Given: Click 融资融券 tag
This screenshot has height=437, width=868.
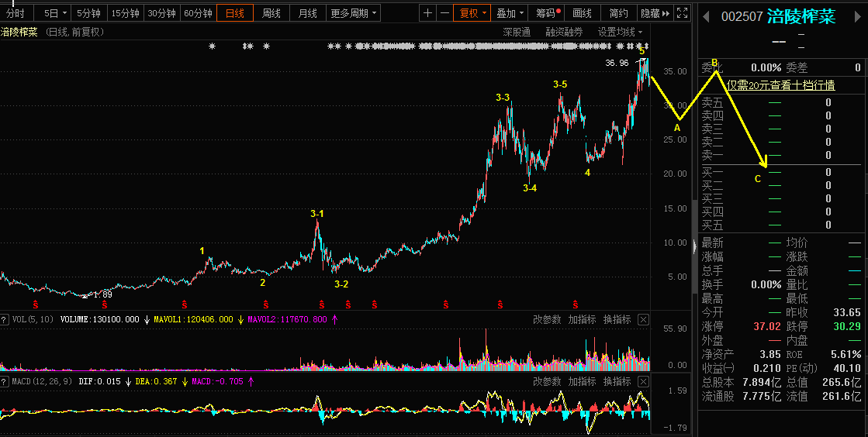Looking at the screenshot, I should pyautogui.click(x=564, y=32).
